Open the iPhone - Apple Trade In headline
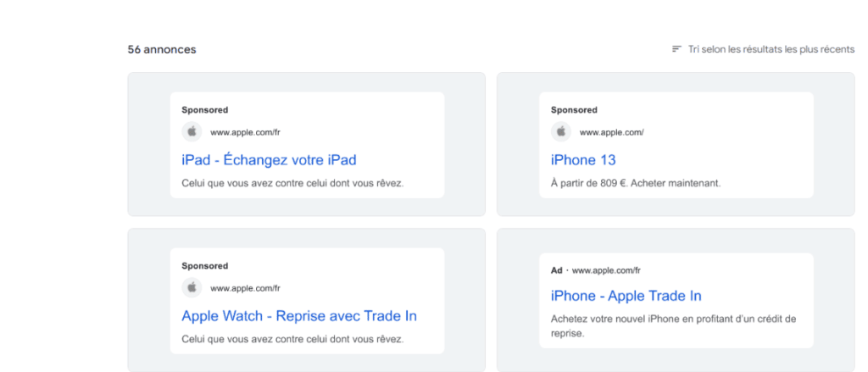 point(626,297)
